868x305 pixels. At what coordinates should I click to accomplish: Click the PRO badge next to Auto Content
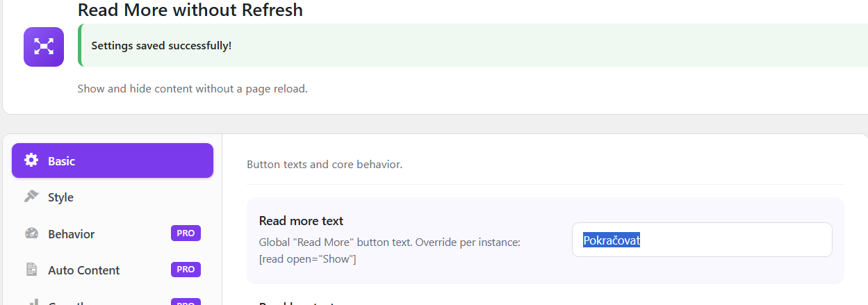pyautogui.click(x=186, y=270)
